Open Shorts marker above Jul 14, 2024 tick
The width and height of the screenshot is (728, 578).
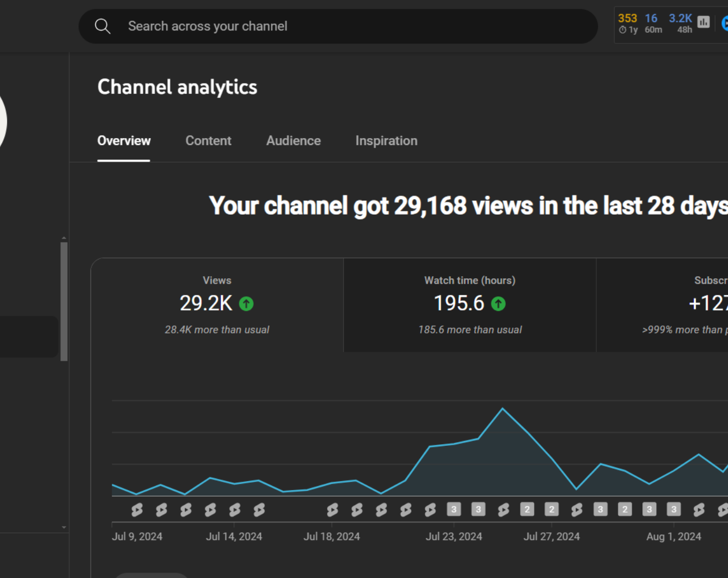pyautogui.click(x=234, y=509)
